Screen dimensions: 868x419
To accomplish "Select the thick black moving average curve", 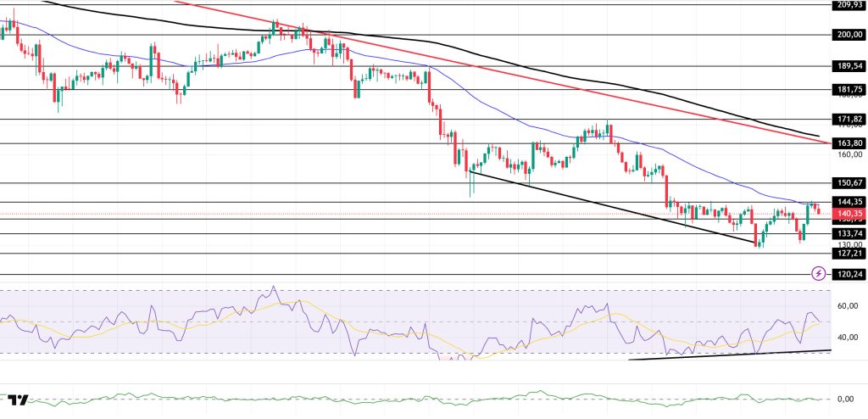I will (x=509, y=59).
